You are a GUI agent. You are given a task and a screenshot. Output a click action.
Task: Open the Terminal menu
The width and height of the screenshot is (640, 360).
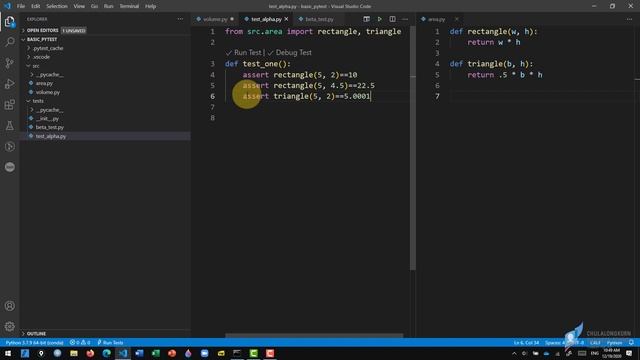pyautogui.click(x=129, y=6)
